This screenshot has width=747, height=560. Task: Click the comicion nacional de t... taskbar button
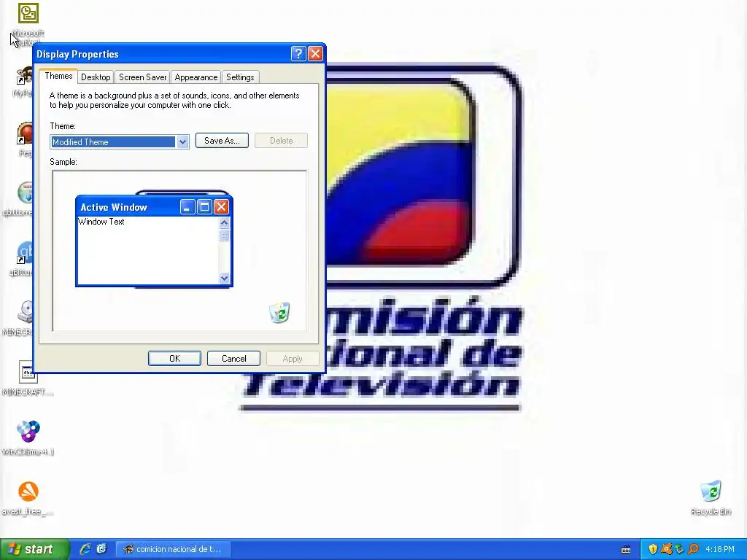pyautogui.click(x=174, y=549)
